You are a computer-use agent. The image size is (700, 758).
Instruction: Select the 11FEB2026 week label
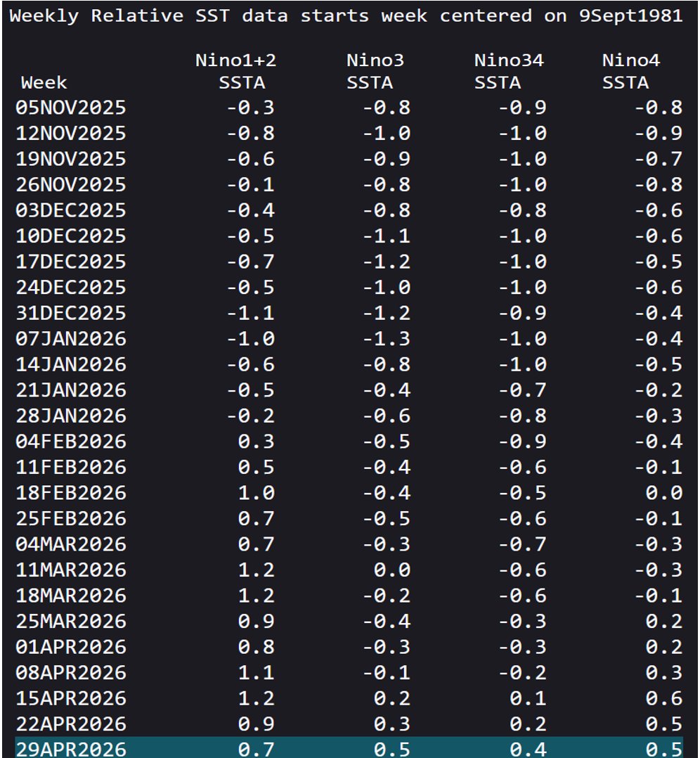pyautogui.click(x=71, y=467)
